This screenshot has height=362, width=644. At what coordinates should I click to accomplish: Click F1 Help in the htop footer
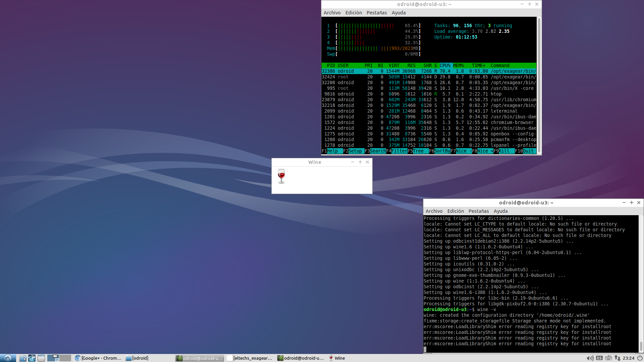point(332,151)
